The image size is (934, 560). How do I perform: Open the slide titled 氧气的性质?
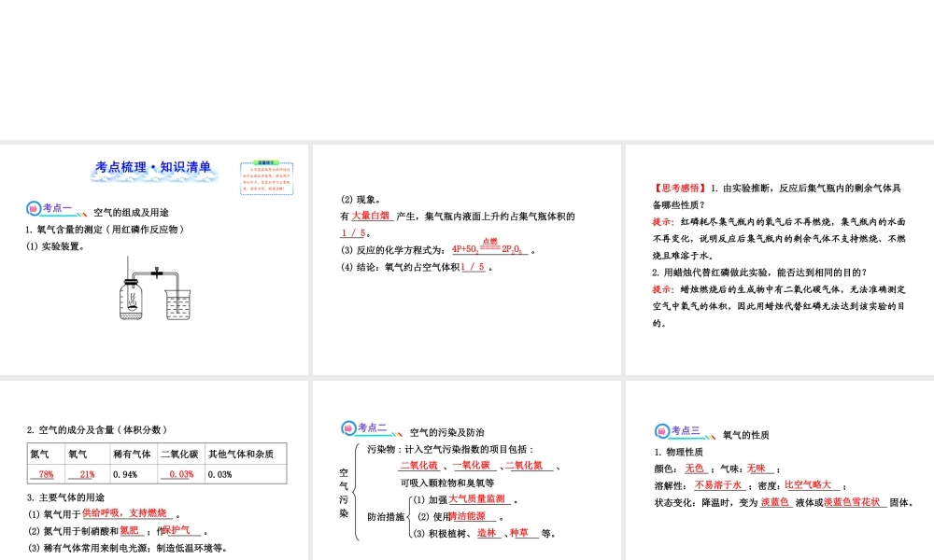(780, 470)
